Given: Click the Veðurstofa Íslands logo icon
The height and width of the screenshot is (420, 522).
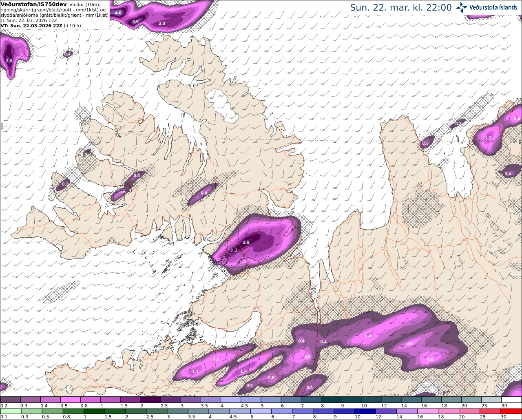Looking at the screenshot, I should pyautogui.click(x=461, y=7).
